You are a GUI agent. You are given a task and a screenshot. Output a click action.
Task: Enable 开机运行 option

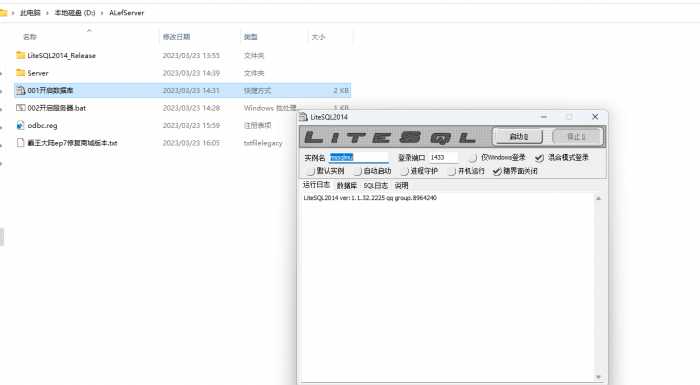tap(452, 171)
